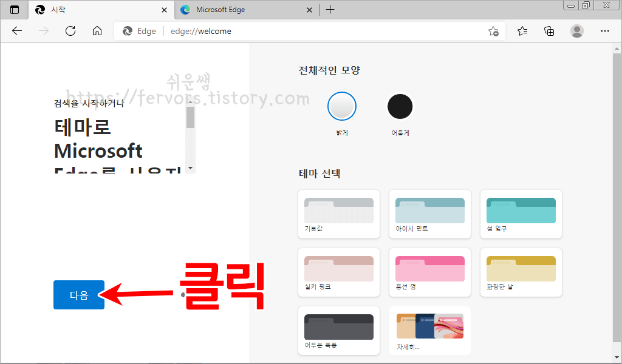Viewport: 622px width, 364px height.
Task: Toggle the vertical tabs icon
Action: (x=15, y=10)
